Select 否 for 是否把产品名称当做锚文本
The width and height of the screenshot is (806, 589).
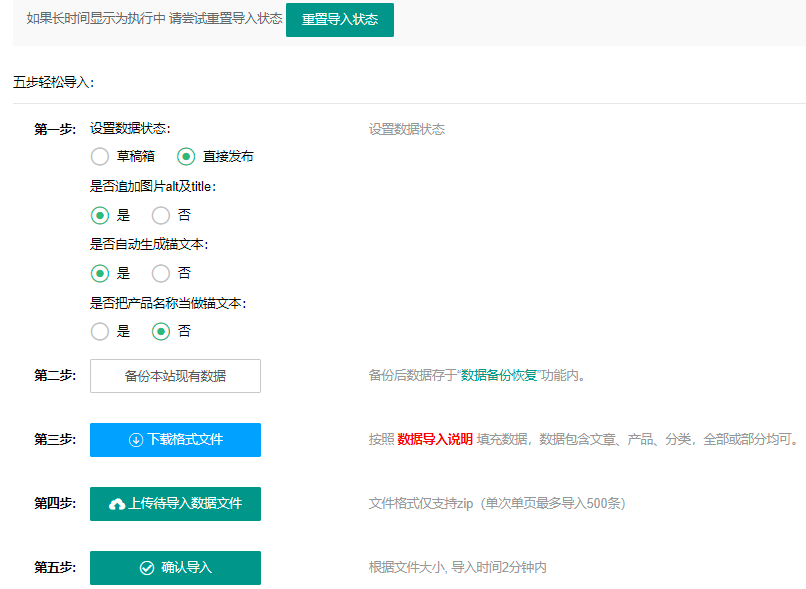tap(161, 331)
